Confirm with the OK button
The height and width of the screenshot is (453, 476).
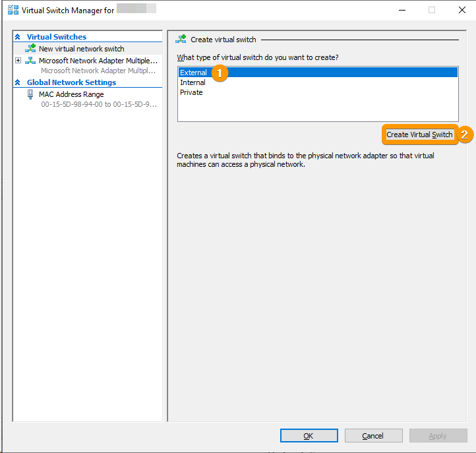[x=309, y=436]
